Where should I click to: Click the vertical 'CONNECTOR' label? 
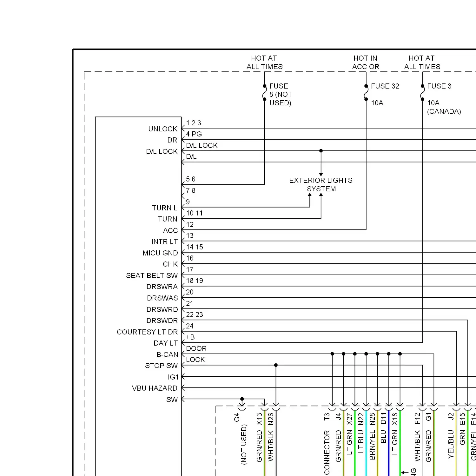point(327,453)
